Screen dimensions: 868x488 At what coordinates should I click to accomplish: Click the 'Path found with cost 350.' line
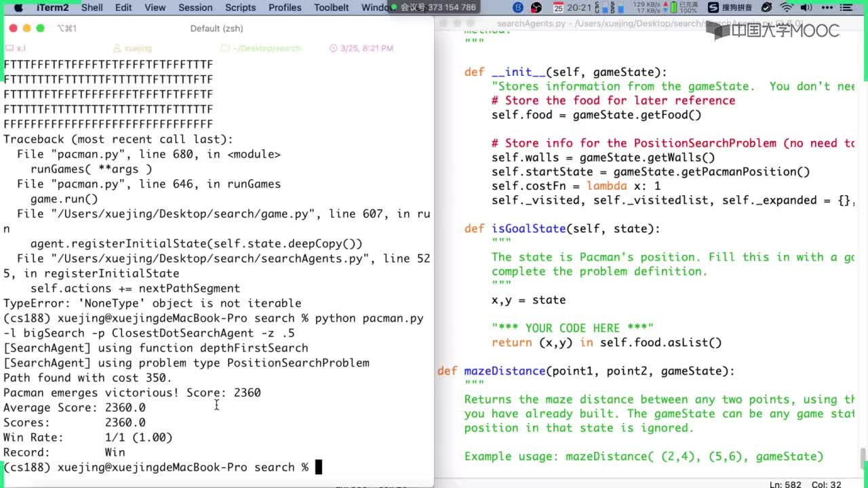(x=87, y=378)
